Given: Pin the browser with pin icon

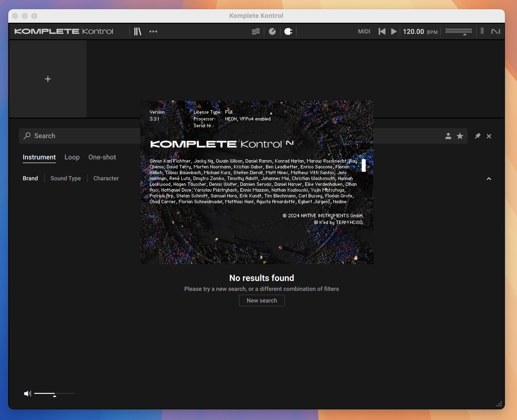Looking at the screenshot, I should coord(477,136).
